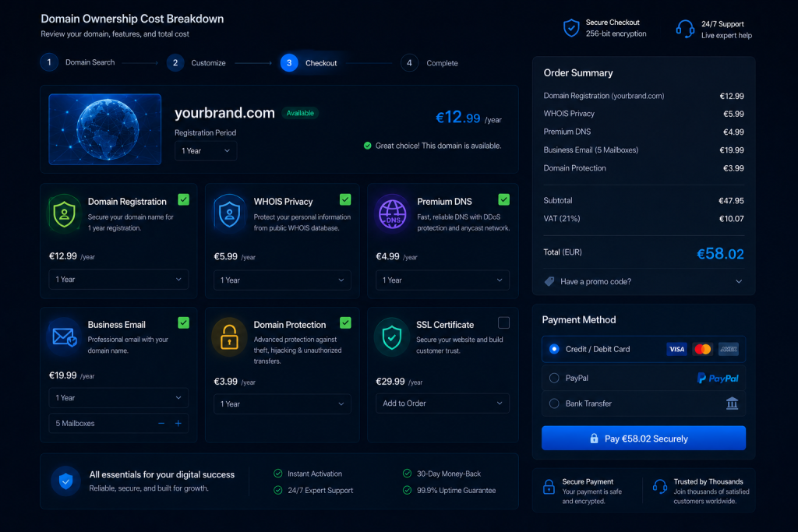798x532 pixels.
Task: Click the Secure Checkout shield icon
Action: (571, 28)
